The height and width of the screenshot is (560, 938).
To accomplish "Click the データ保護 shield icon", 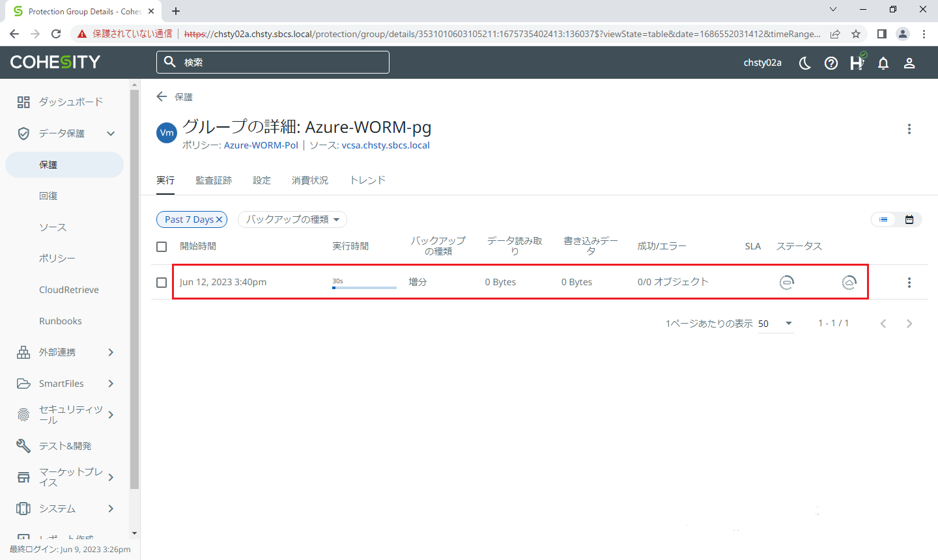I will point(23,133).
